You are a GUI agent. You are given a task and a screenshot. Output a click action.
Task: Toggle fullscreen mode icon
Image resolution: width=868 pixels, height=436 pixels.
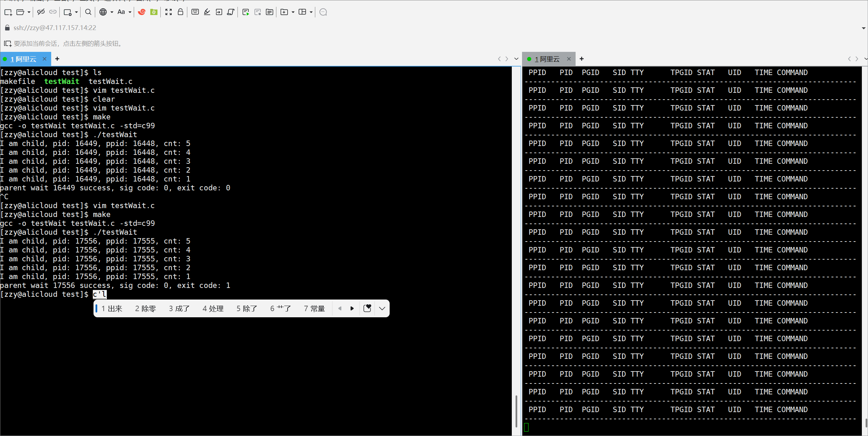pyautogui.click(x=169, y=12)
